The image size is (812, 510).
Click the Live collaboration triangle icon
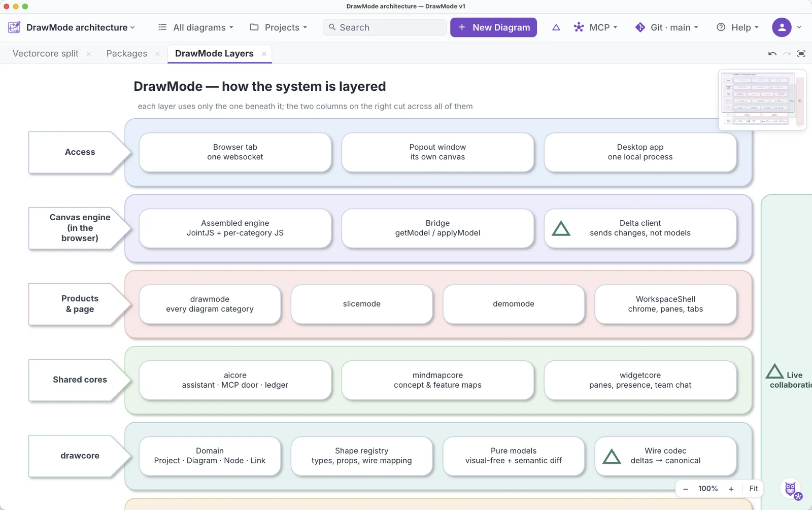[774, 371]
